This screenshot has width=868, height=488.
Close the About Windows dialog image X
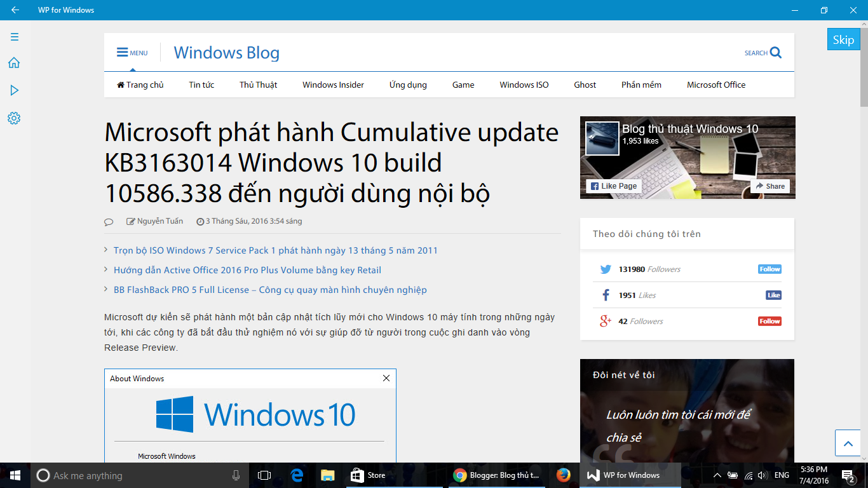point(386,378)
